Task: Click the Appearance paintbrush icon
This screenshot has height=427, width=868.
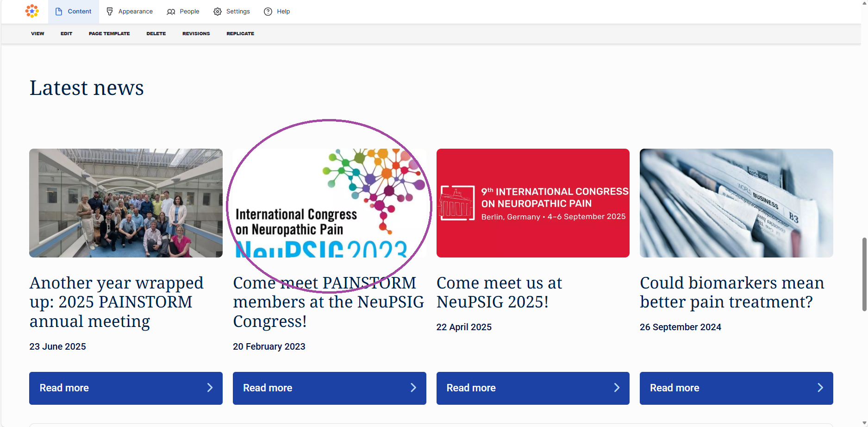Action: pos(110,12)
